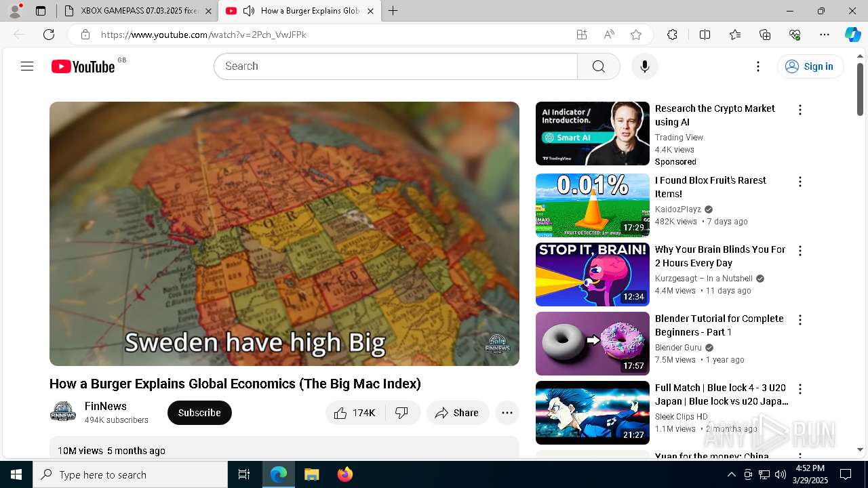Open Edge Collections

click(765, 35)
